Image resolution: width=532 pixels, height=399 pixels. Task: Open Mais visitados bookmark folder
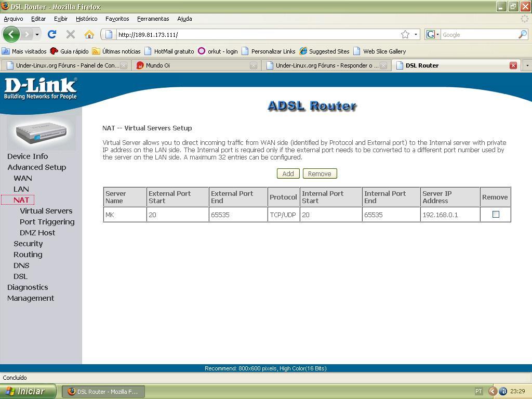24,51
